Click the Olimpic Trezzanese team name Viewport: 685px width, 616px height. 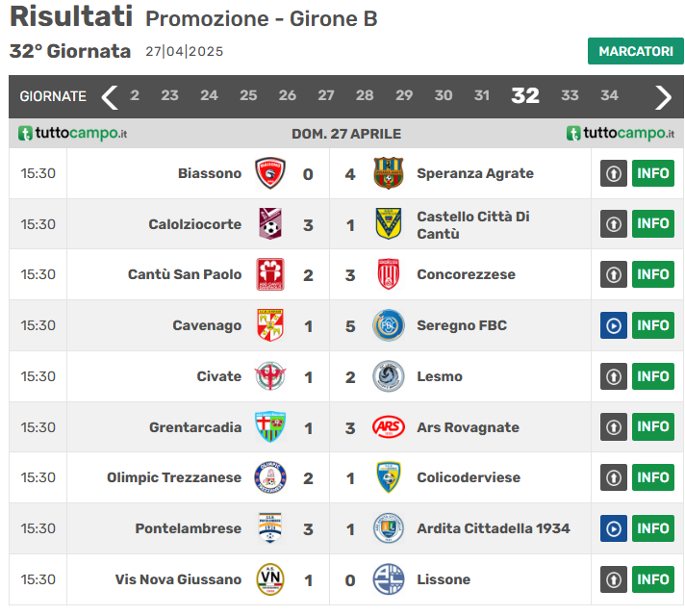tap(174, 478)
